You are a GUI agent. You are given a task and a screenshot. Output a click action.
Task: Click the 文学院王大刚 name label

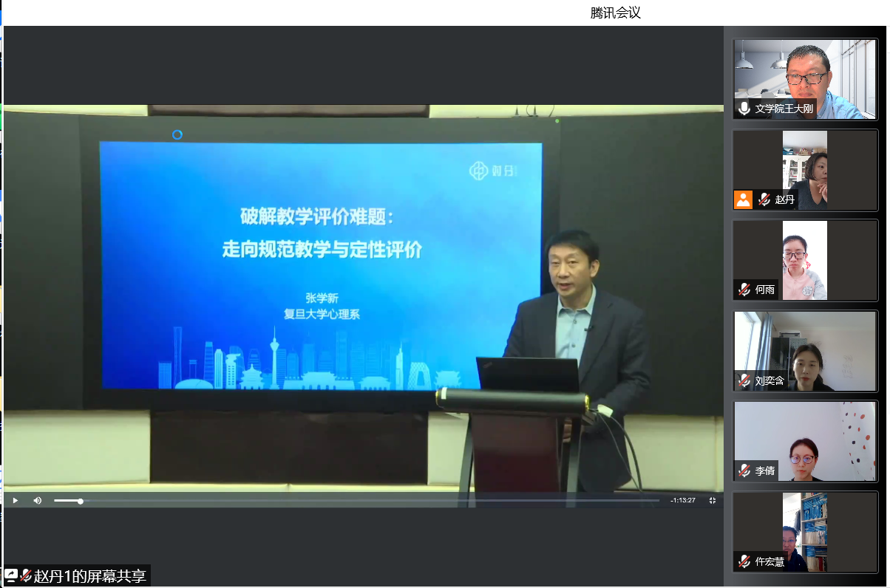pos(784,109)
